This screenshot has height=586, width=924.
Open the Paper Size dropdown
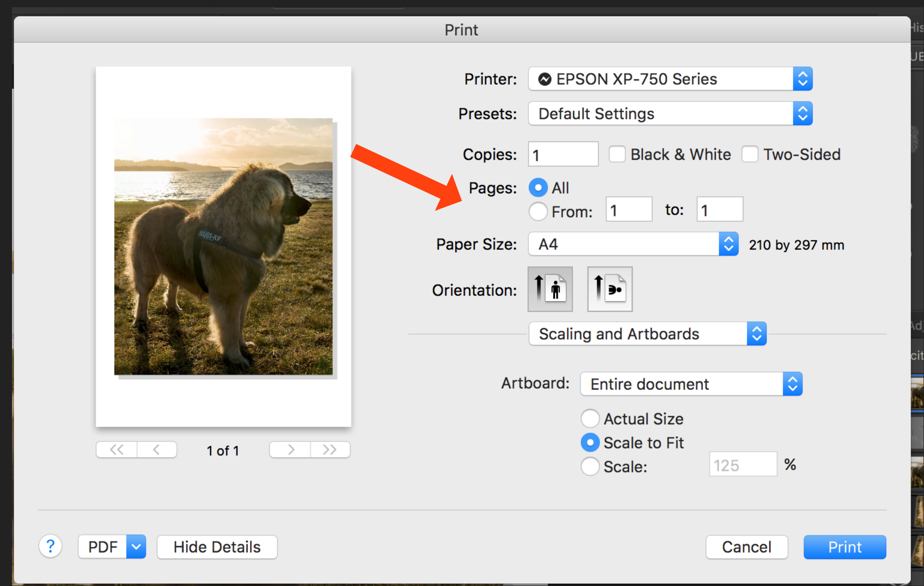[x=633, y=244]
